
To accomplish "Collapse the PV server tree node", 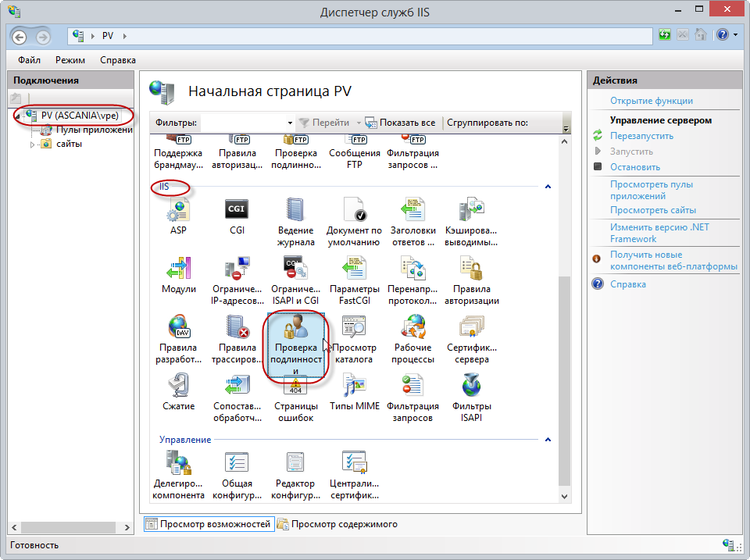I will (17, 116).
